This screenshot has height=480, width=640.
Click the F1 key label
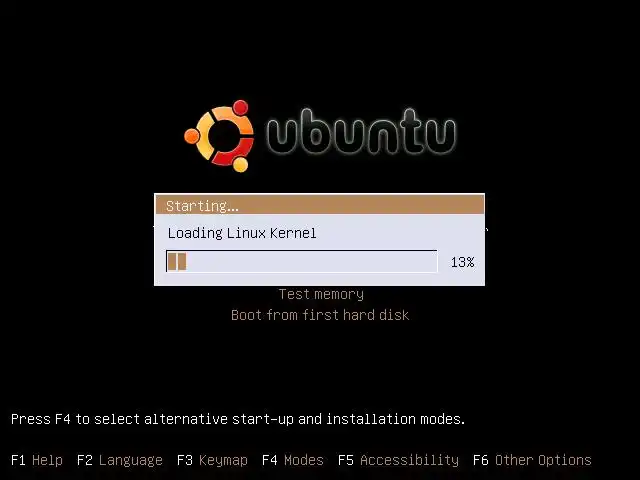pyautogui.click(x=18, y=460)
